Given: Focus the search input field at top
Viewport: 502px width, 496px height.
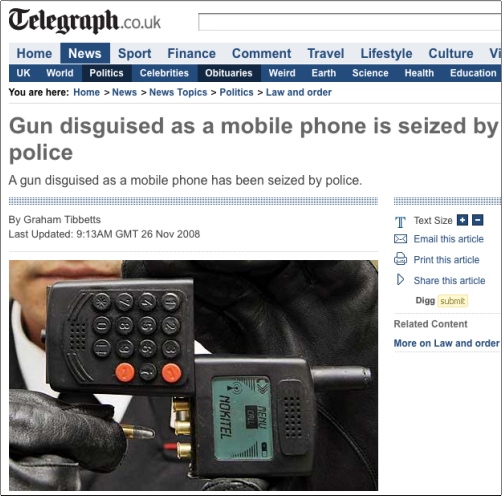Looking at the screenshot, I should (349, 22).
